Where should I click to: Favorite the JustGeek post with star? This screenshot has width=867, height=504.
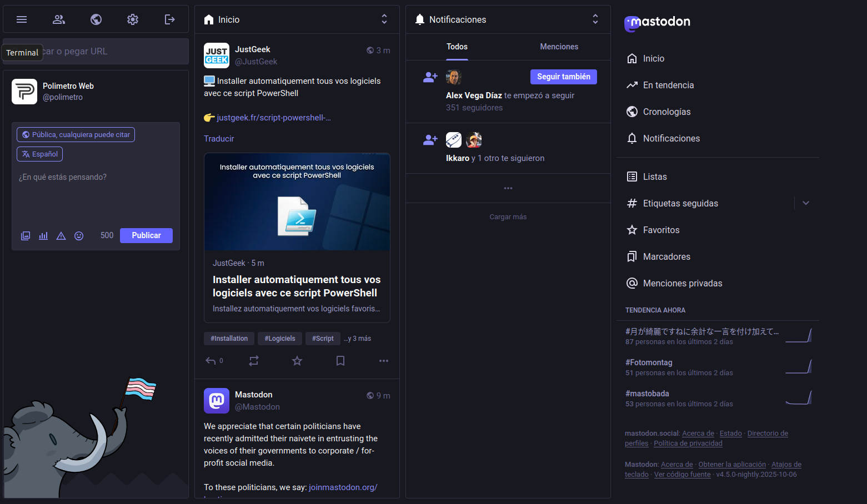297,361
